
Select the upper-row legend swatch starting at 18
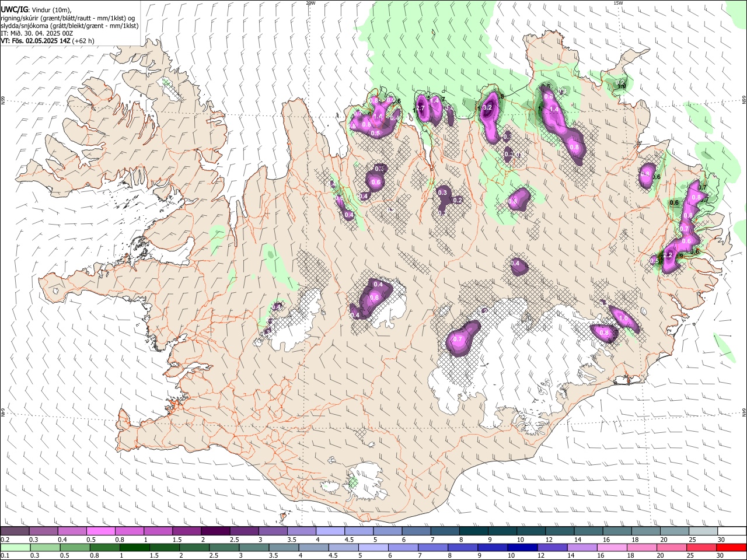point(645,531)
